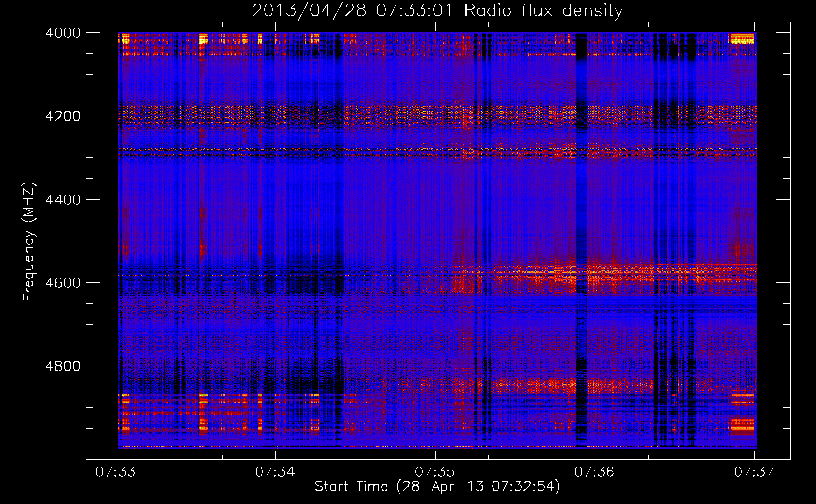
Task: Click the '07:35' time tick label
Action: tap(435, 472)
